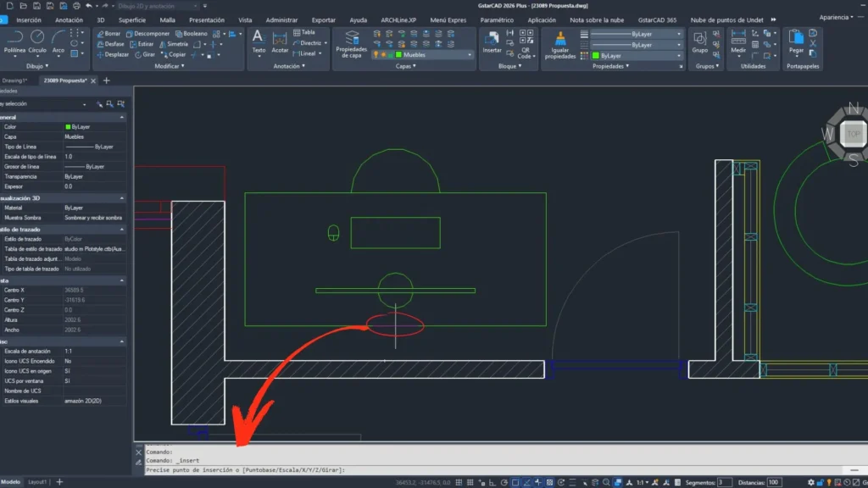Select the Copiar copy tool
The image size is (868, 488).
173,55
